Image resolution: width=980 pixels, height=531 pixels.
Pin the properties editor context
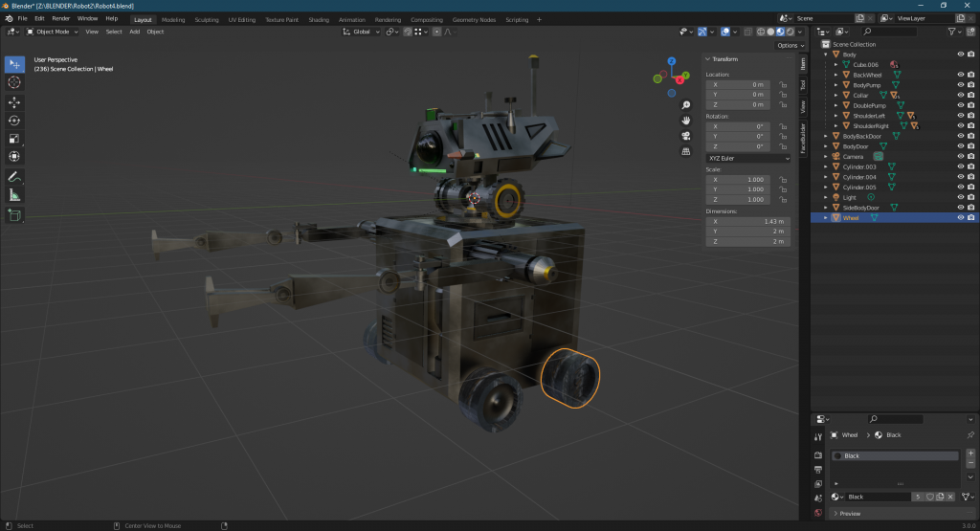970,434
